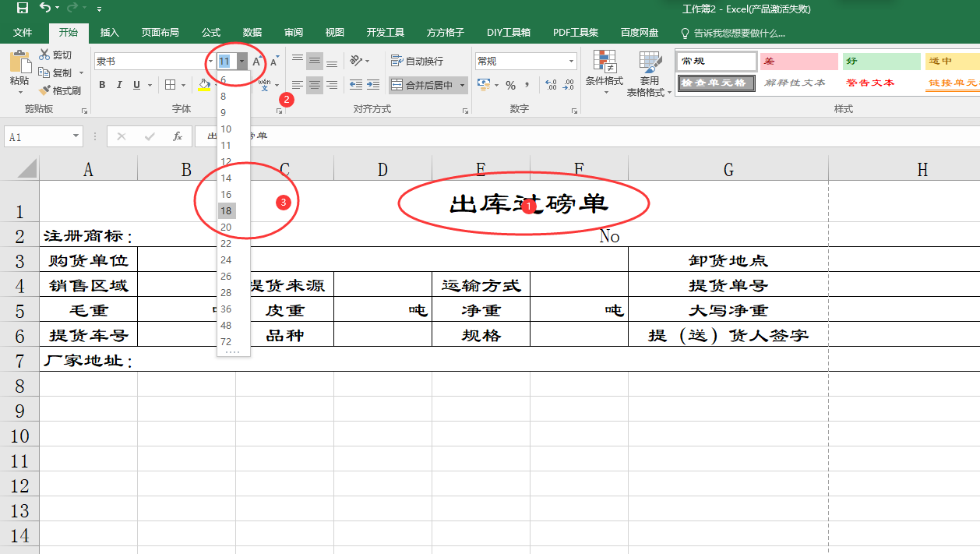This screenshot has height=554, width=980.
Task: Click the 剪切 scissors button
Action: [x=55, y=55]
